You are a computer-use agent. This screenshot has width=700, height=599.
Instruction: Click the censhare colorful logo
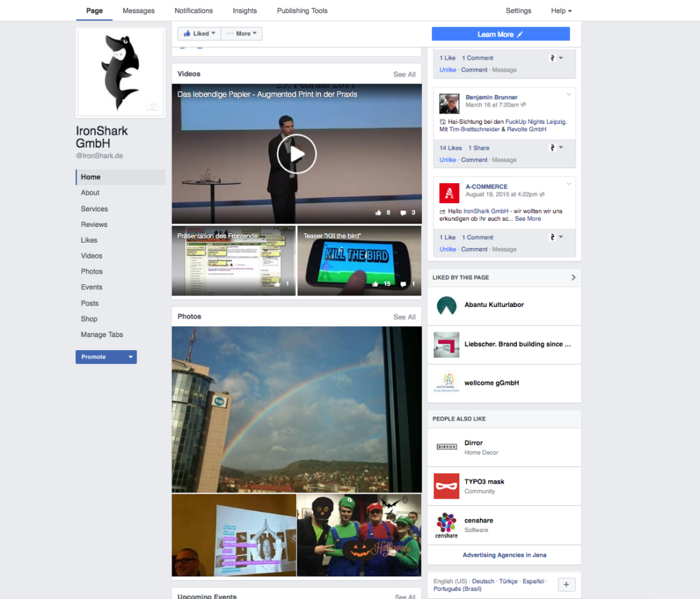pos(446,525)
